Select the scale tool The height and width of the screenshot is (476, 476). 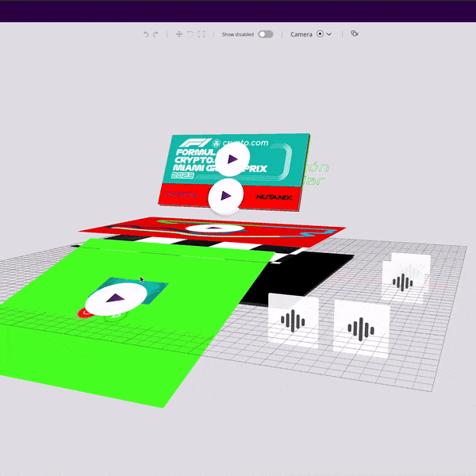202,34
